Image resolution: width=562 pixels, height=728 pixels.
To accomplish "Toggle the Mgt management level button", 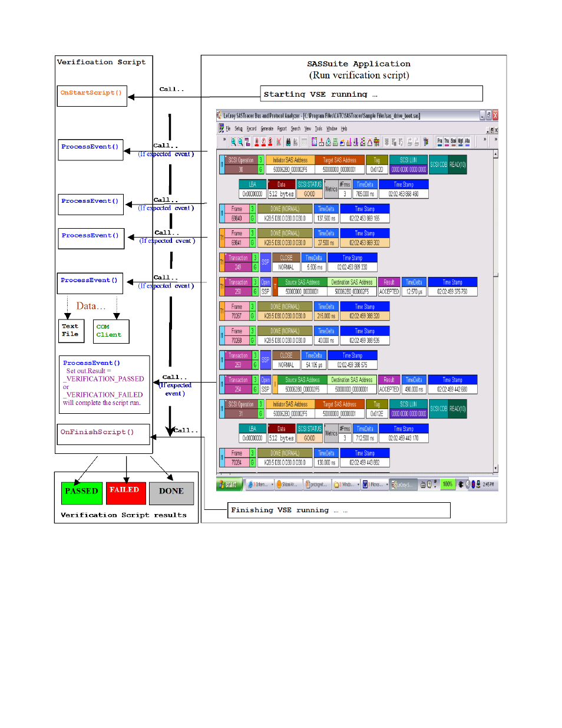I will (460, 141).
